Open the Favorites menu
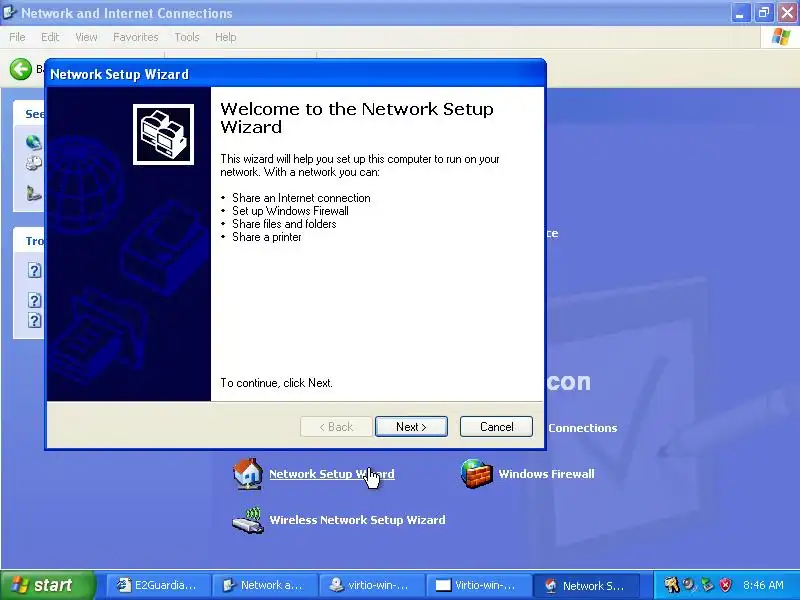 click(136, 37)
